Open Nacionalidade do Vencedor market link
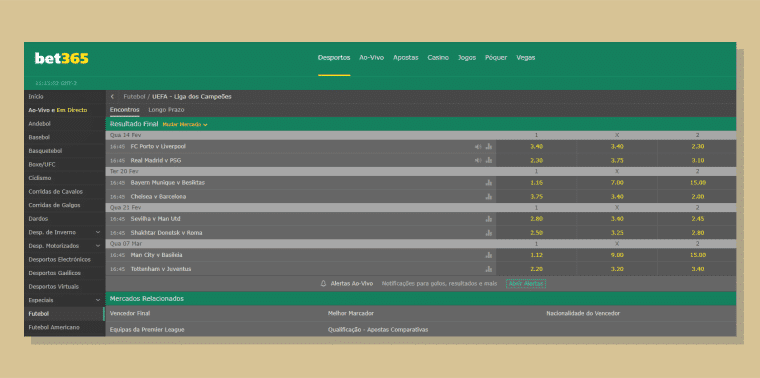This screenshot has height=378, width=760. 583,314
